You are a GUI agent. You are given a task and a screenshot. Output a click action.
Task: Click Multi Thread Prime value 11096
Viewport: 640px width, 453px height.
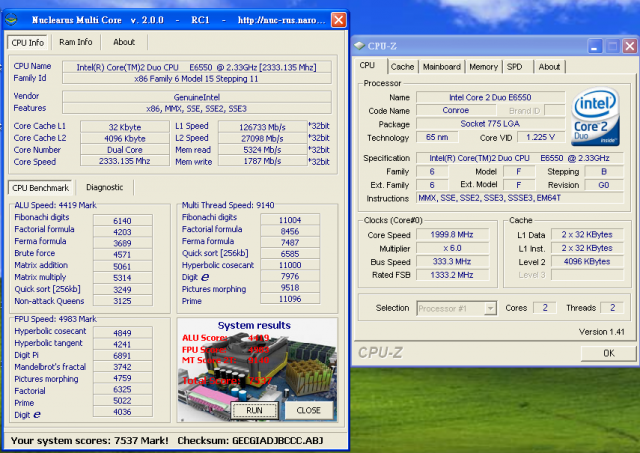click(290, 299)
